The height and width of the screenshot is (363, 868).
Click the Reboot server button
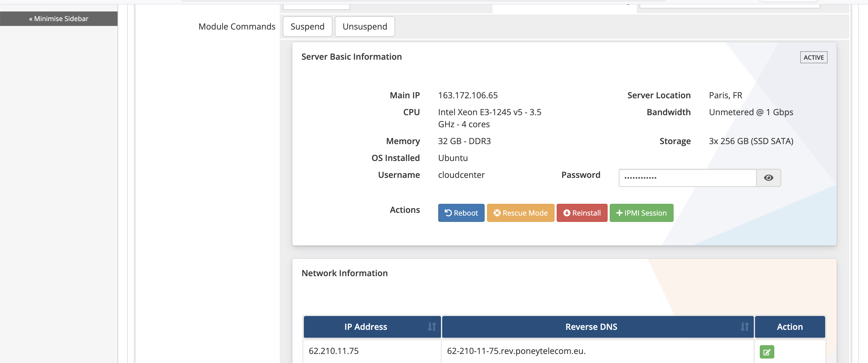461,213
